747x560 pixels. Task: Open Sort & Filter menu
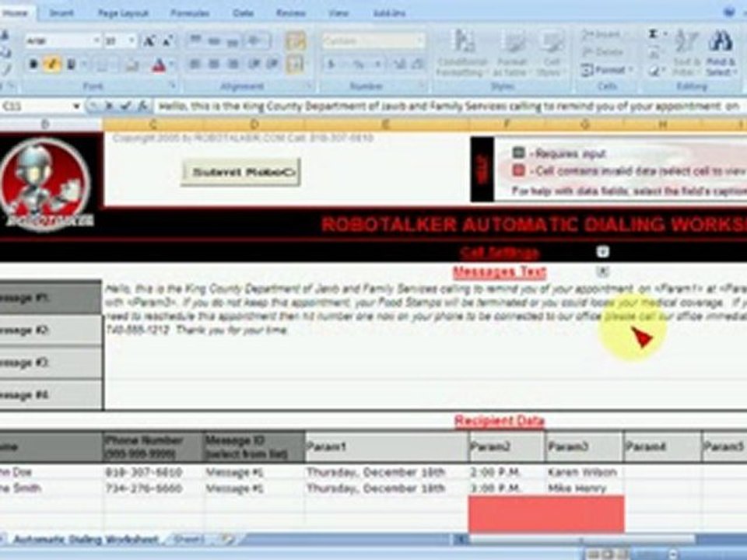click(686, 52)
